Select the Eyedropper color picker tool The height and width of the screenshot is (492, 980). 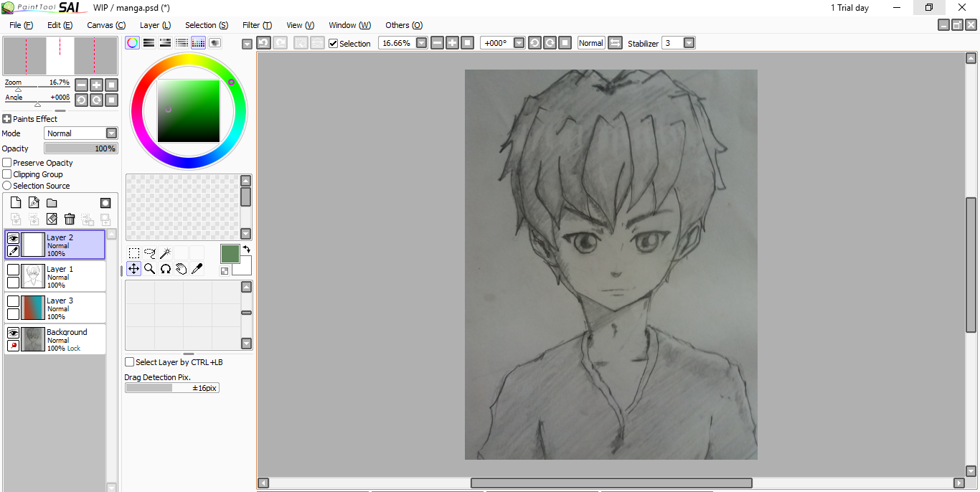tap(197, 268)
